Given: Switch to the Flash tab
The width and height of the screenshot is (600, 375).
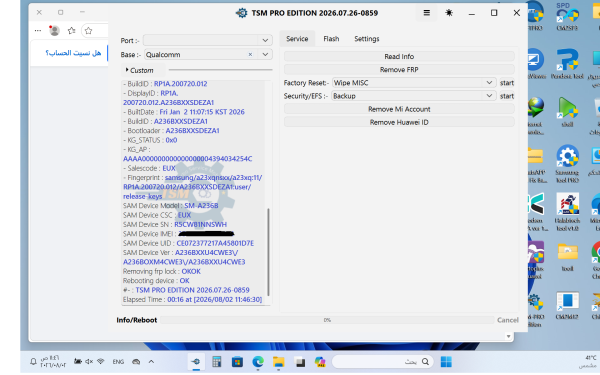Looking at the screenshot, I should pyautogui.click(x=331, y=39).
